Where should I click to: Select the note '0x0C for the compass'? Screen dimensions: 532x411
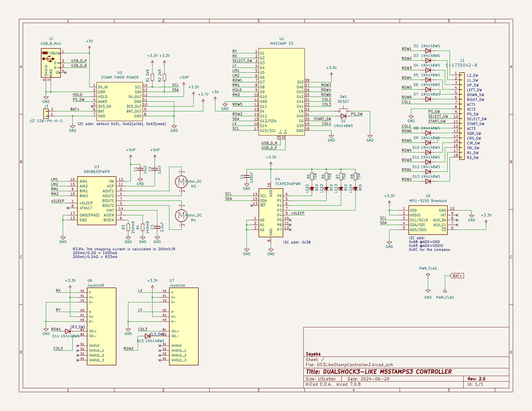point(429,250)
